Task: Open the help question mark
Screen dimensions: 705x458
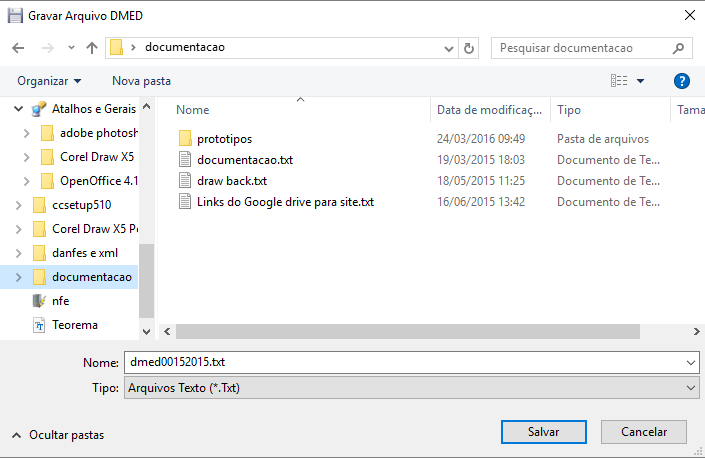Action: 682,81
